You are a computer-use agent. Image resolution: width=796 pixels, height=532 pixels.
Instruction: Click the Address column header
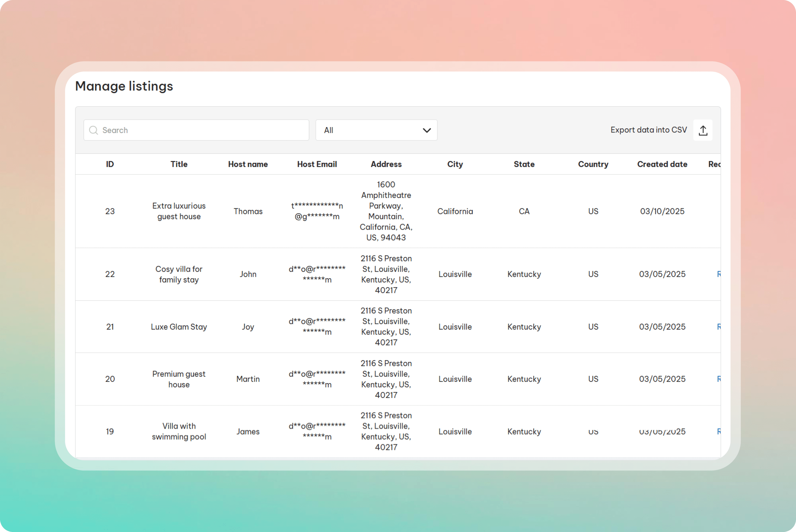coord(386,164)
